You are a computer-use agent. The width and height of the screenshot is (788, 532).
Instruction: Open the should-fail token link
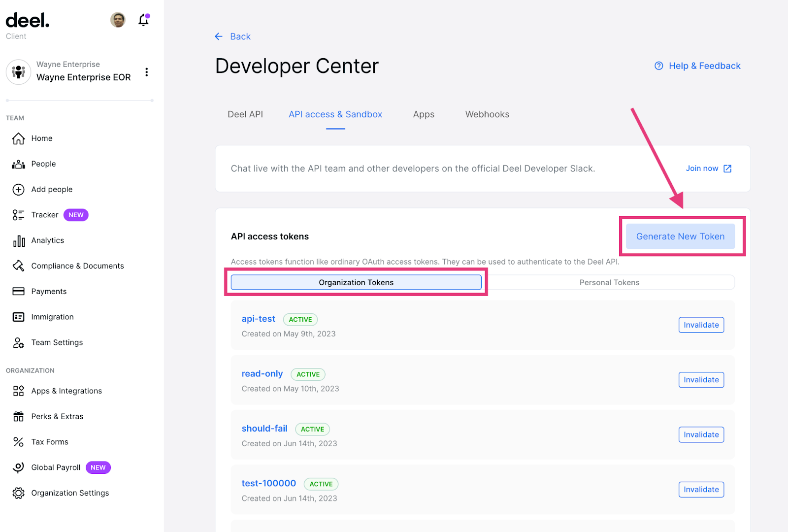click(264, 429)
